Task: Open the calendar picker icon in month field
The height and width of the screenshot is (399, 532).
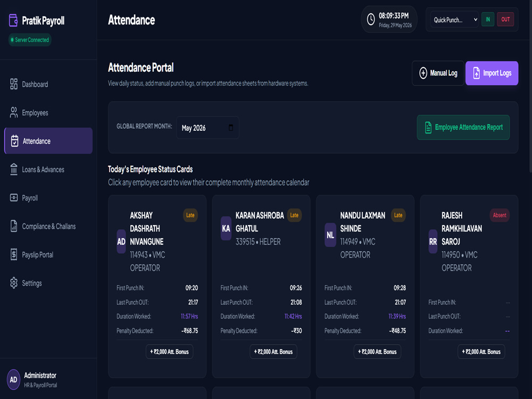Action: [x=231, y=128]
